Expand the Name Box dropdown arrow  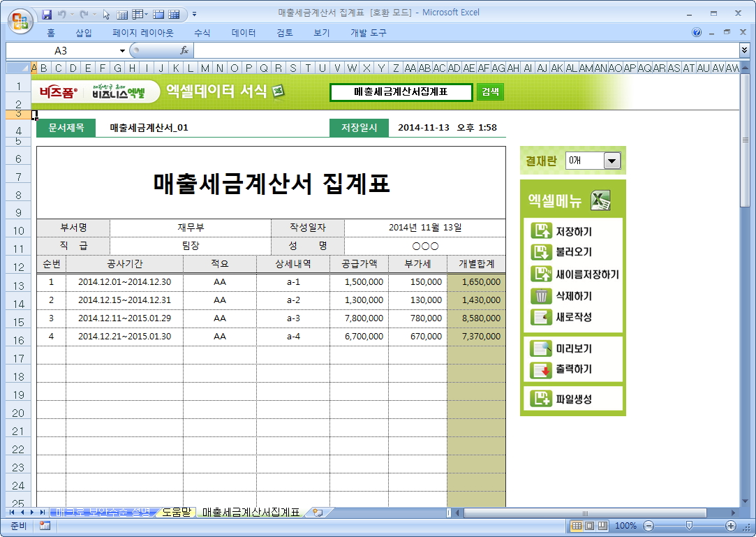point(122,51)
